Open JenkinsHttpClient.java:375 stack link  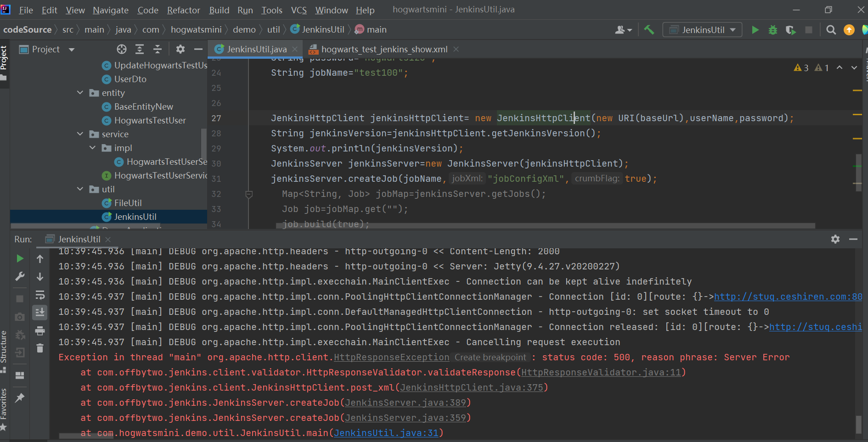click(x=472, y=387)
